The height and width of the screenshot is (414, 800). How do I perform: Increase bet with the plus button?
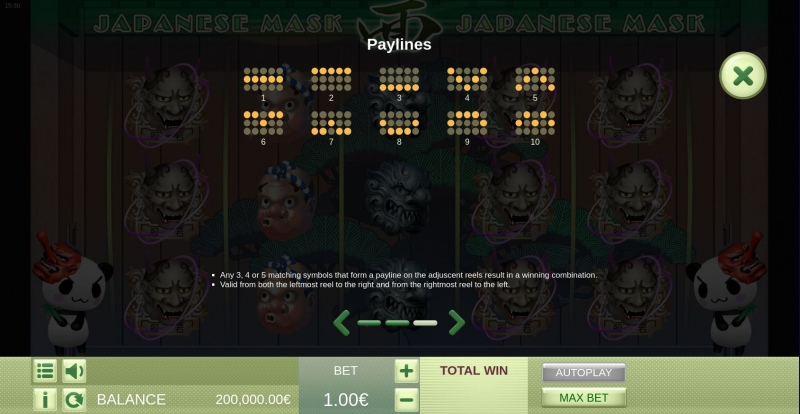coord(407,371)
